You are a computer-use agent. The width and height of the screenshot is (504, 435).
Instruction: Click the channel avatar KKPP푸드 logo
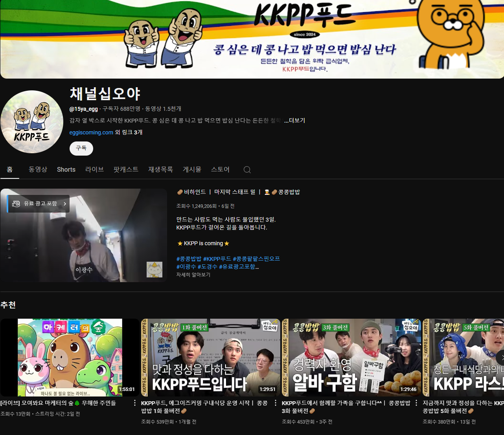tap(32, 122)
